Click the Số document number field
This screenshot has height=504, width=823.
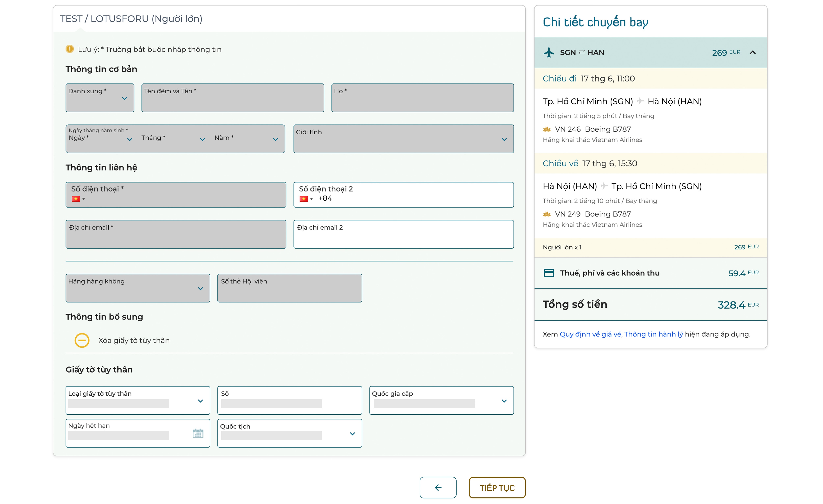pos(290,400)
